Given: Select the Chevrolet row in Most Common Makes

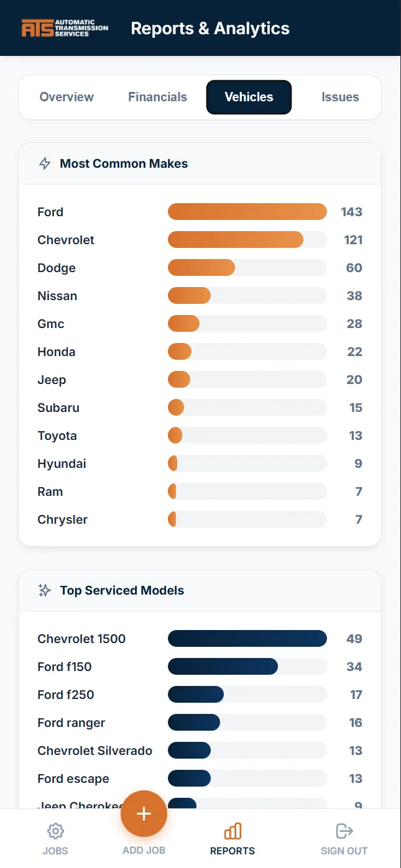Looking at the screenshot, I should (x=65, y=240).
